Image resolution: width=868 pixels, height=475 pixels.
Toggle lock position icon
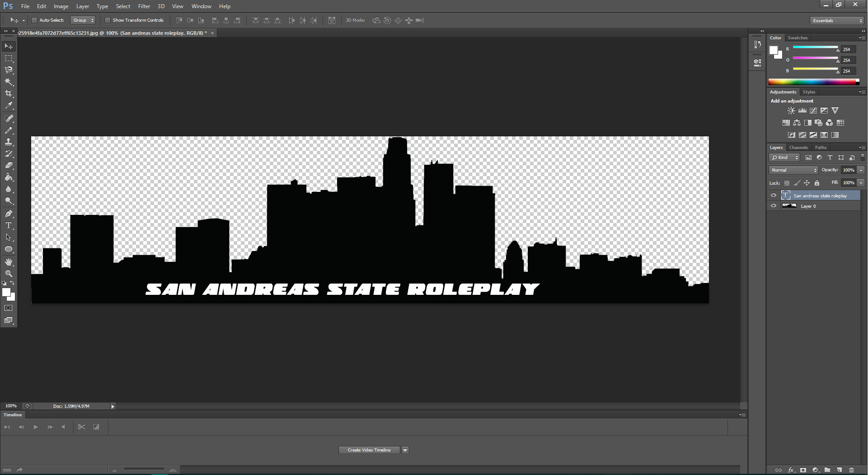click(807, 183)
